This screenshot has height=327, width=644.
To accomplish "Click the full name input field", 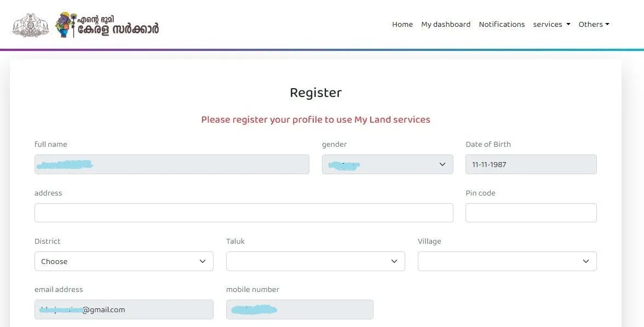I will click(171, 164).
